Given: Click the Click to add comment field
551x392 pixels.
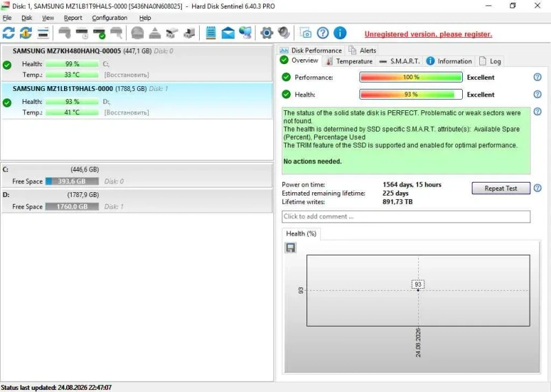Looking at the screenshot, I should coord(406,216).
